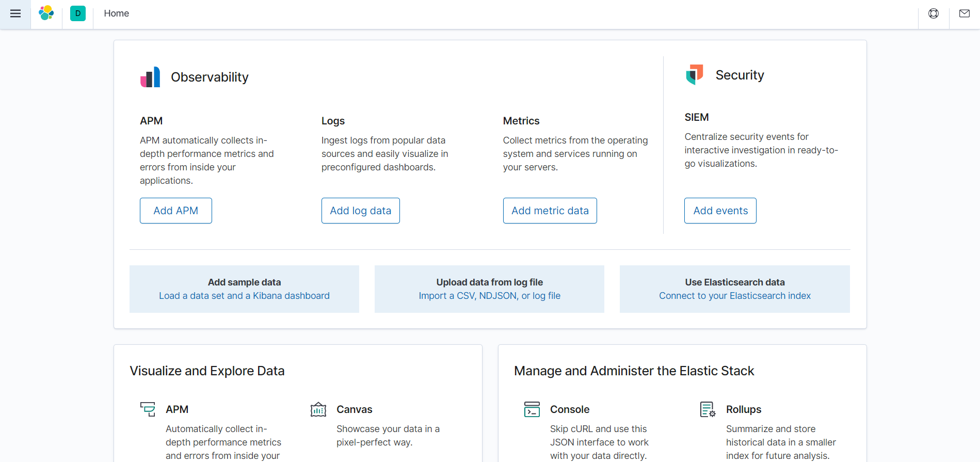Click the Add metric data button

coord(550,211)
